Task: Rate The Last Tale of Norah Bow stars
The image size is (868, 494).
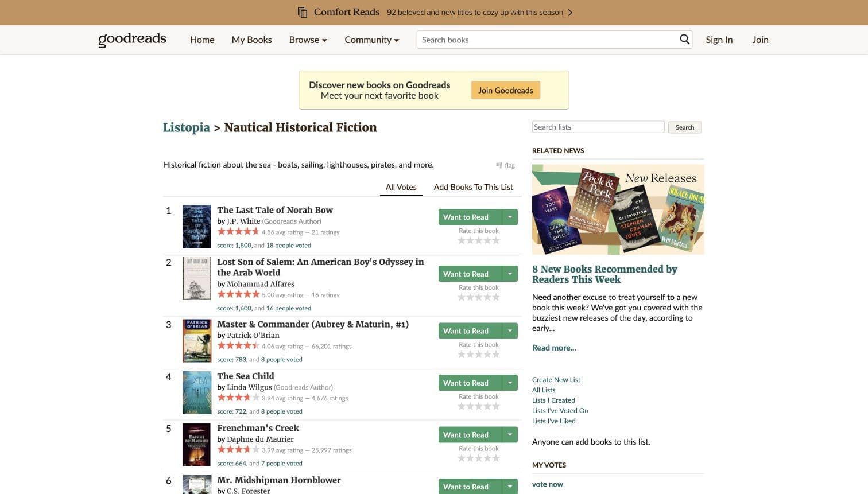Action: pyautogui.click(x=479, y=240)
